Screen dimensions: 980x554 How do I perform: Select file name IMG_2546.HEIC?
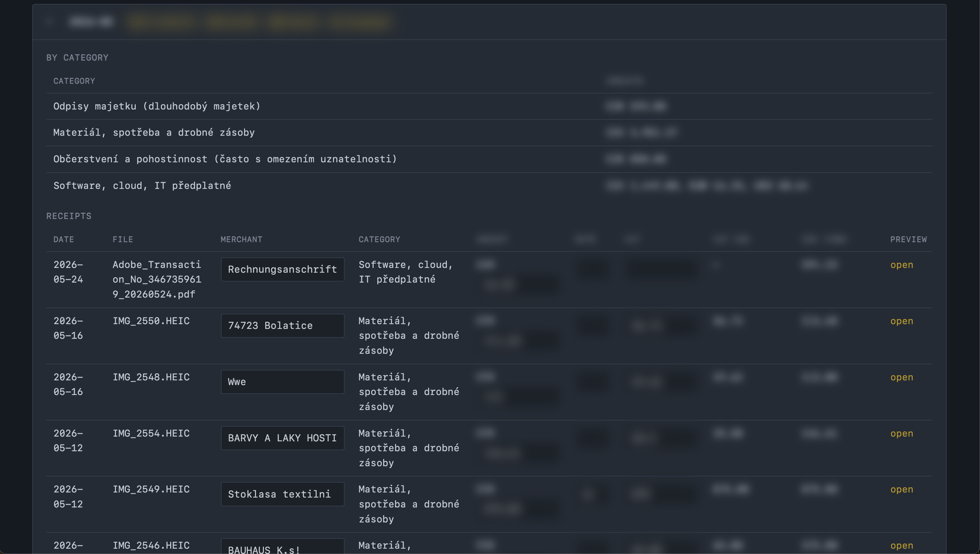click(x=151, y=546)
